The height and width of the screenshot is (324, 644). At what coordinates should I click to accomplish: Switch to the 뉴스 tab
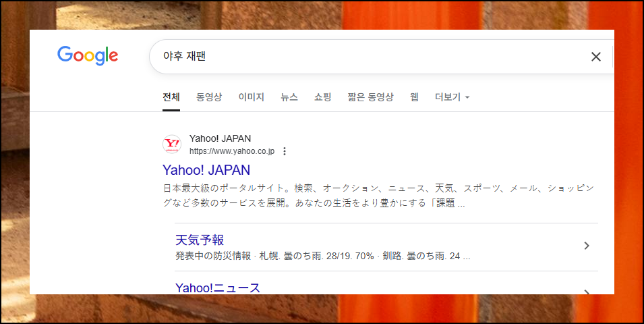coord(289,97)
